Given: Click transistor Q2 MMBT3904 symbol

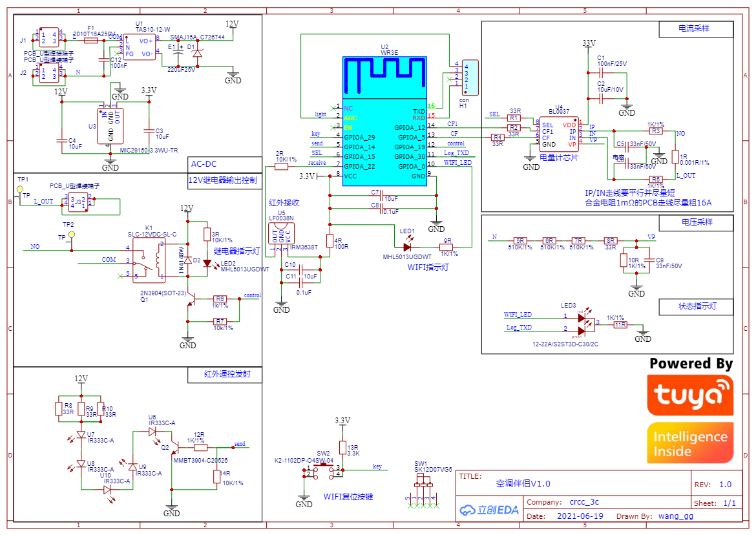Looking at the screenshot, I should pyautogui.click(x=175, y=447).
